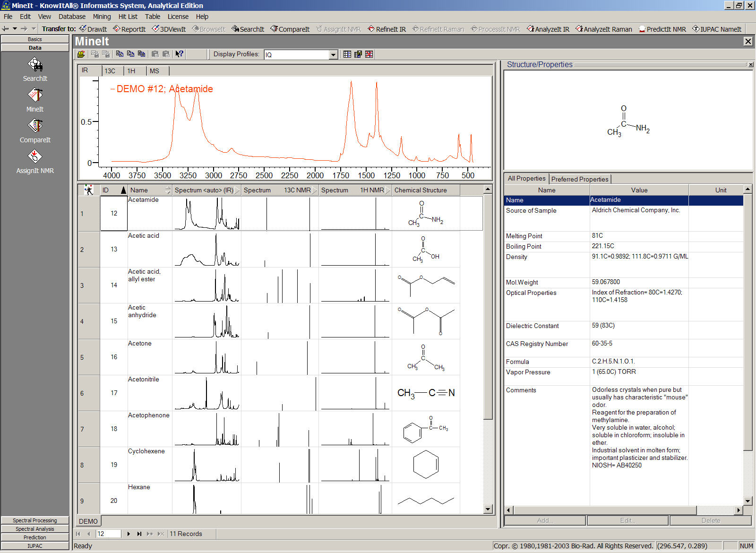Click the first copy icon in MineIt toolbar

coord(120,54)
